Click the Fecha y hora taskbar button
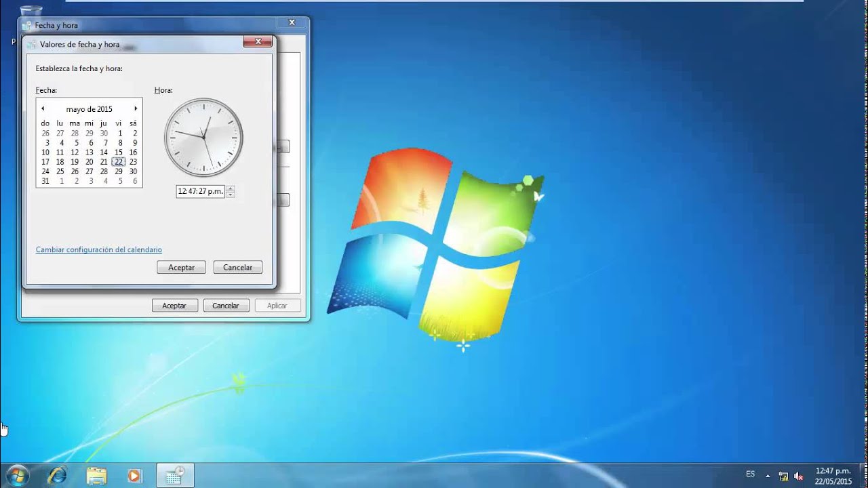868x488 pixels. [175, 476]
